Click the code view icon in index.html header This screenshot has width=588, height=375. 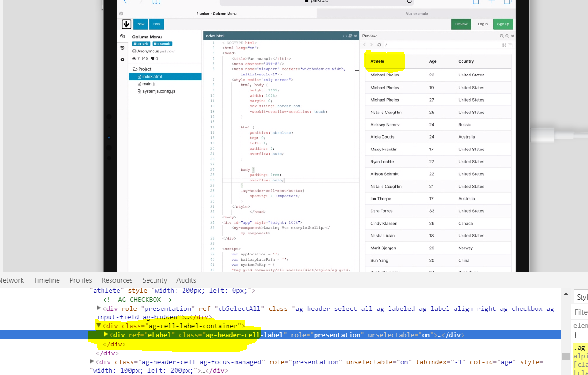[345, 36]
